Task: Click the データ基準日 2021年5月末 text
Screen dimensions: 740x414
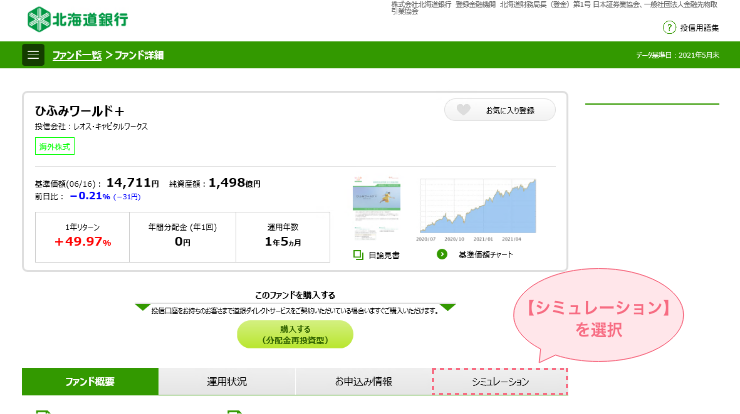Action: [677, 55]
